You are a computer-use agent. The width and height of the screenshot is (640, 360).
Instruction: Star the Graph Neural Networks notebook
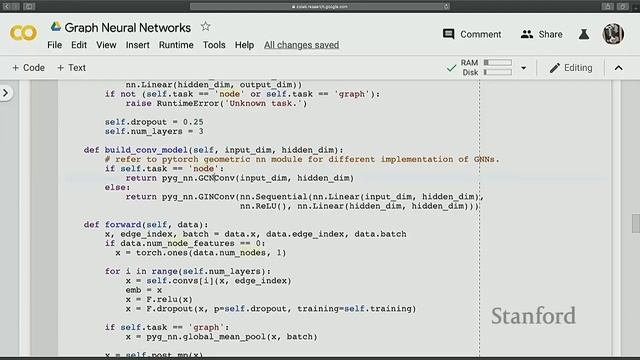pos(205,27)
